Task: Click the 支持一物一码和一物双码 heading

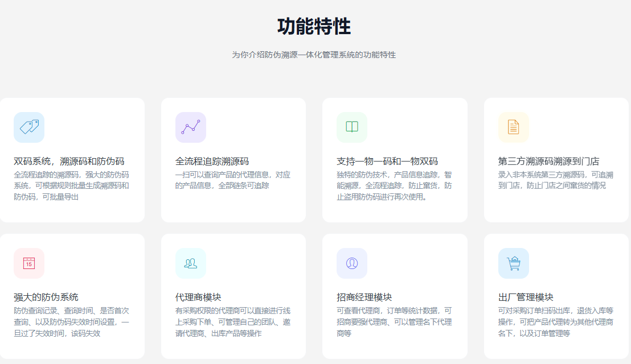Action: click(x=387, y=161)
